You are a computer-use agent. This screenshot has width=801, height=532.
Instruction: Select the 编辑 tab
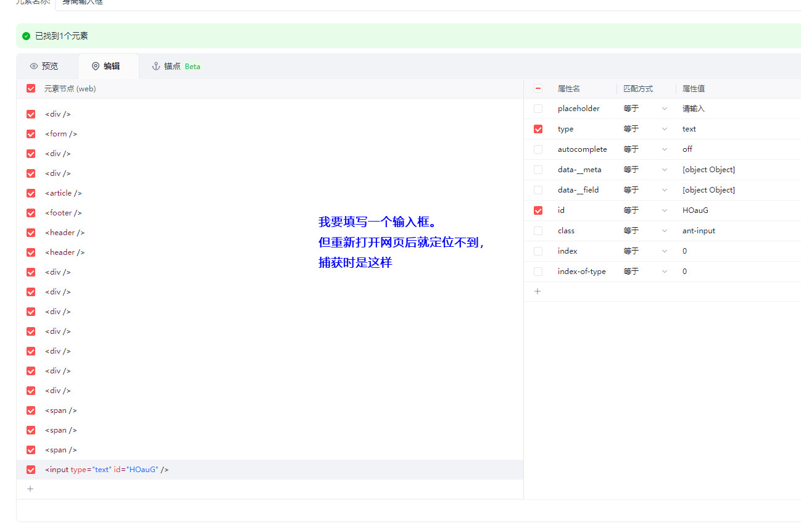pos(106,66)
